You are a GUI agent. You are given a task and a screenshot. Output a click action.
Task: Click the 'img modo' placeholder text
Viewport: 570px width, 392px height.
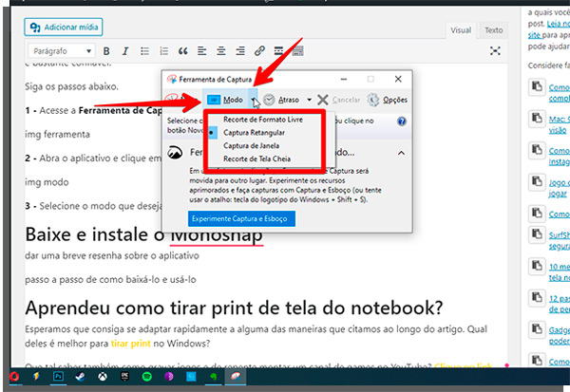47,182
